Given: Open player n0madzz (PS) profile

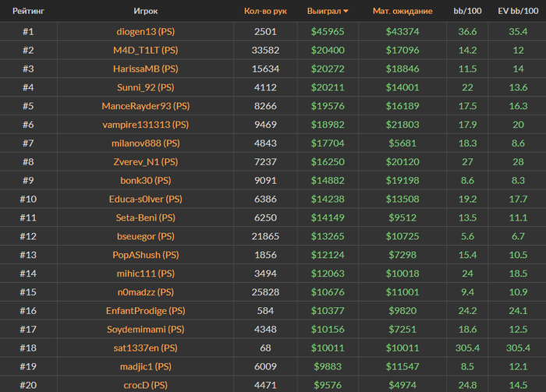Looking at the screenshot, I should coord(146,292).
